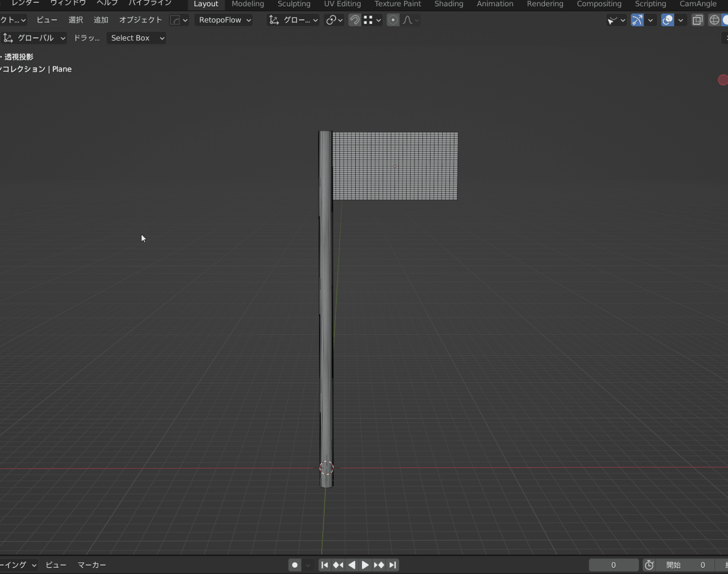Switch to the Sculpting workspace tab

click(294, 4)
